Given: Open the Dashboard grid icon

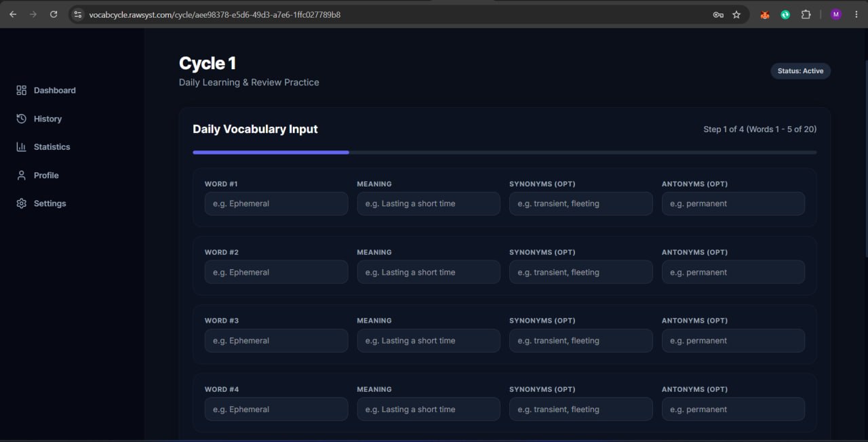Looking at the screenshot, I should [x=21, y=90].
